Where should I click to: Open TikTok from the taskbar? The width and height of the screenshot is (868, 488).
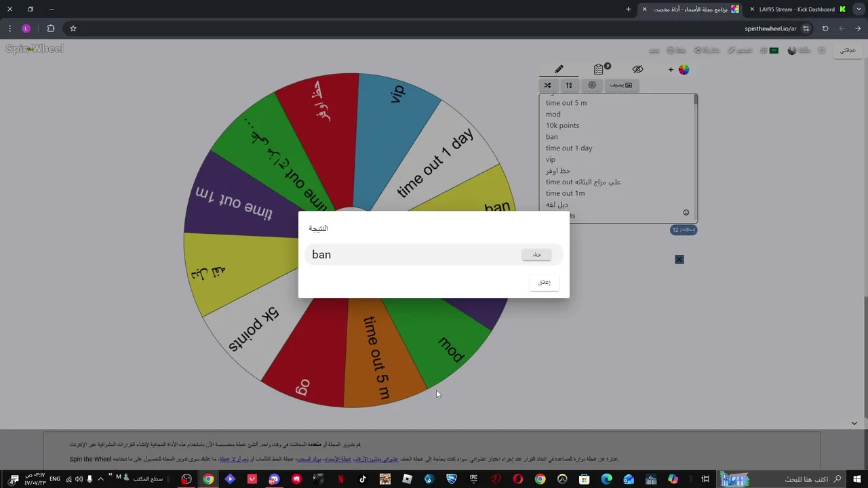(363, 479)
